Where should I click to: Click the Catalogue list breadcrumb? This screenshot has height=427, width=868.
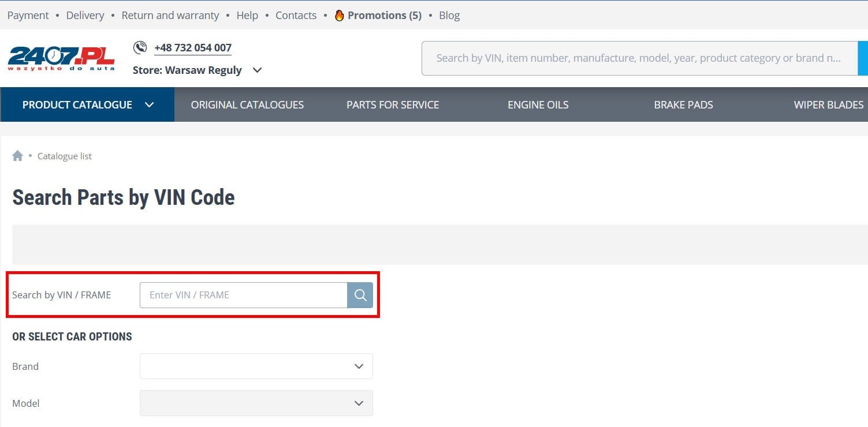pos(65,156)
